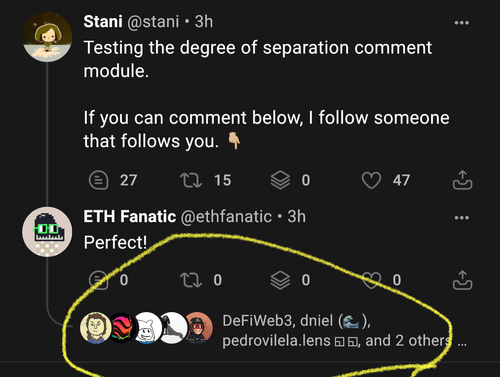Open the Stani display name link
The width and height of the screenshot is (500, 377).
[x=103, y=22]
